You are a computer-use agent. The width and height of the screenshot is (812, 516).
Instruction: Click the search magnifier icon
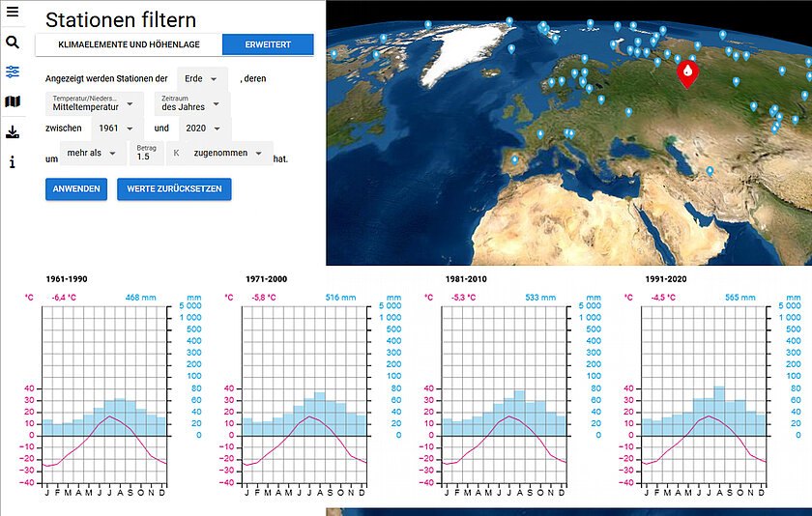13,43
